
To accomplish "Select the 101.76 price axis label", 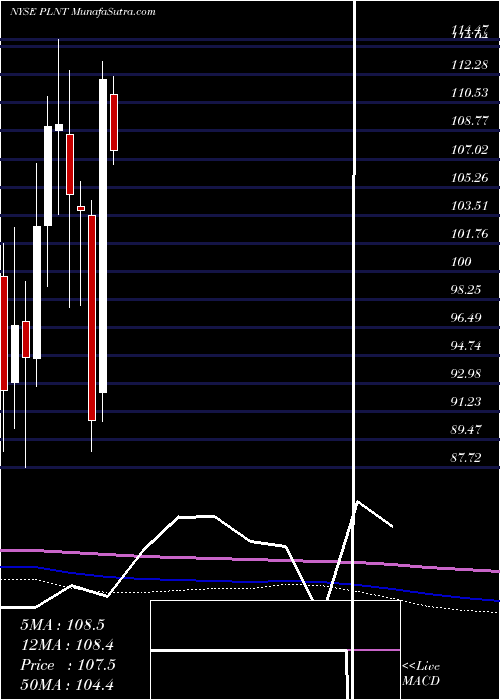I will pyautogui.click(x=469, y=233).
